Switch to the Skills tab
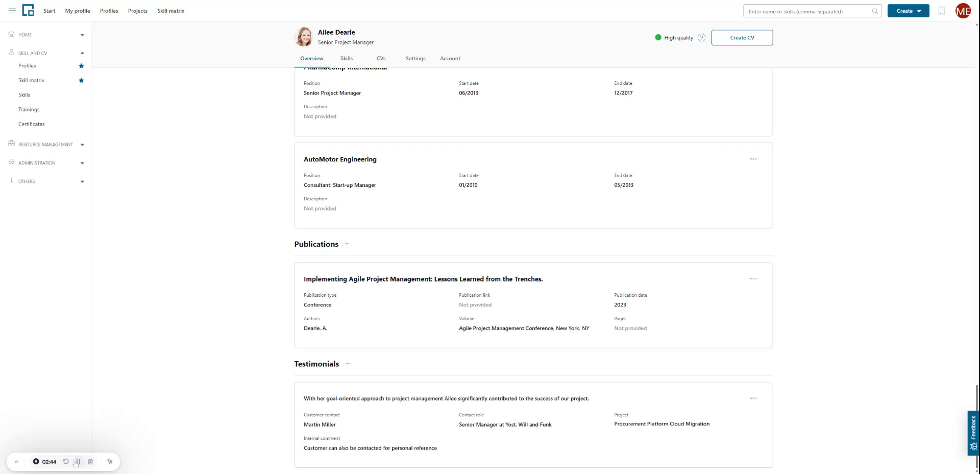The image size is (980, 474). click(x=346, y=58)
